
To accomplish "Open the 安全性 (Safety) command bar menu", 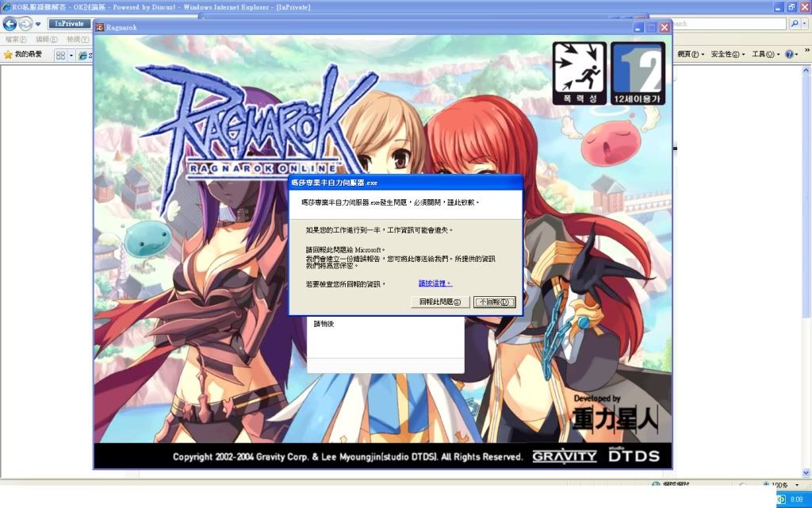I will 728,55.
